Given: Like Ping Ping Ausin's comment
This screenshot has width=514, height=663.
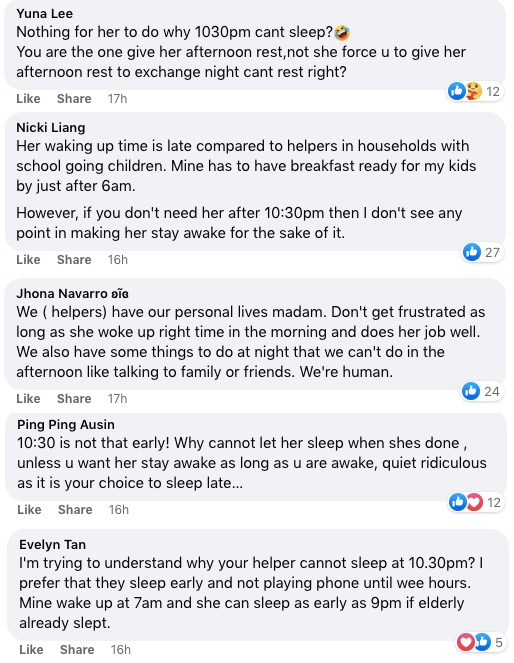Looking at the screenshot, I should (x=29, y=510).
